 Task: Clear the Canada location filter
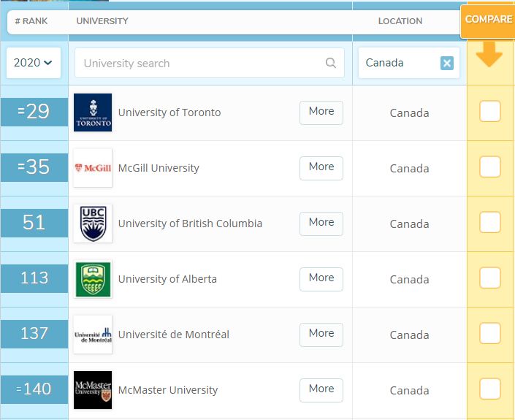[x=447, y=63]
